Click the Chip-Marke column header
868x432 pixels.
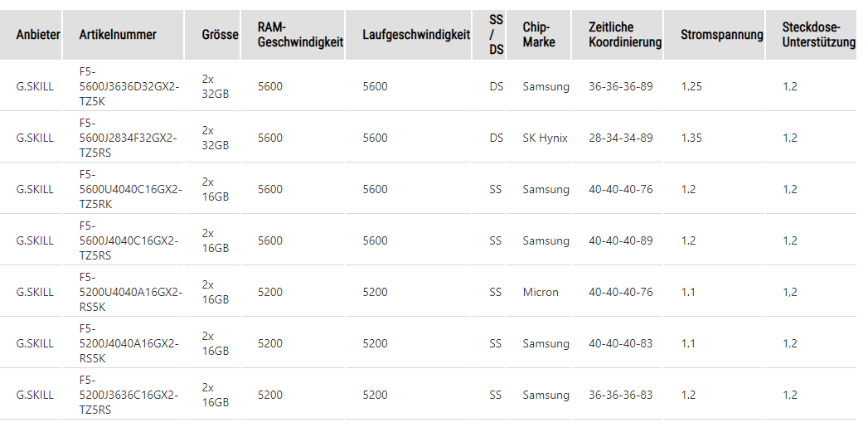click(x=539, y=35)
